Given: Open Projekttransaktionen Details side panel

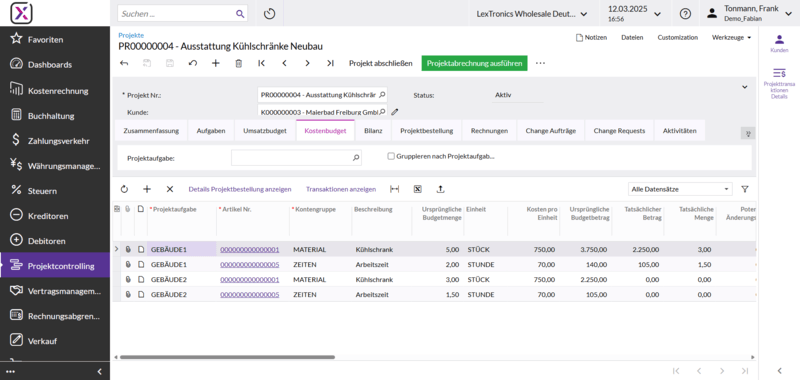Looking at the screenshot, I should pyautogui.click(x=779, y=83).
